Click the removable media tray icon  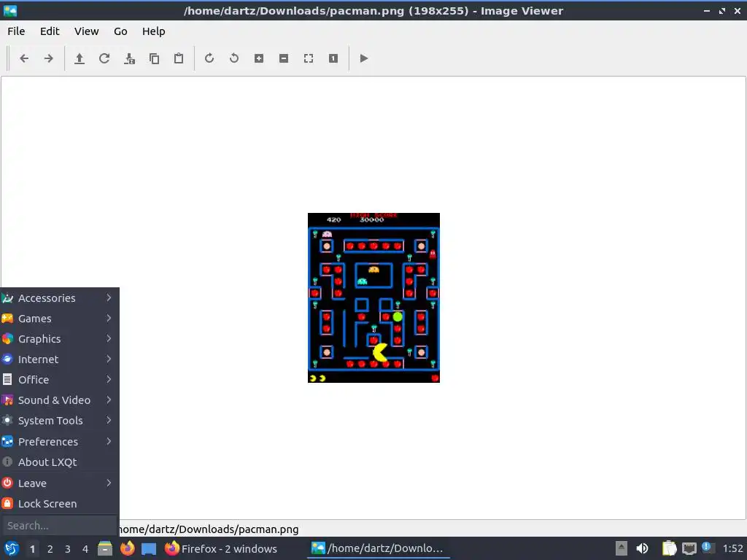pos(622,548)
